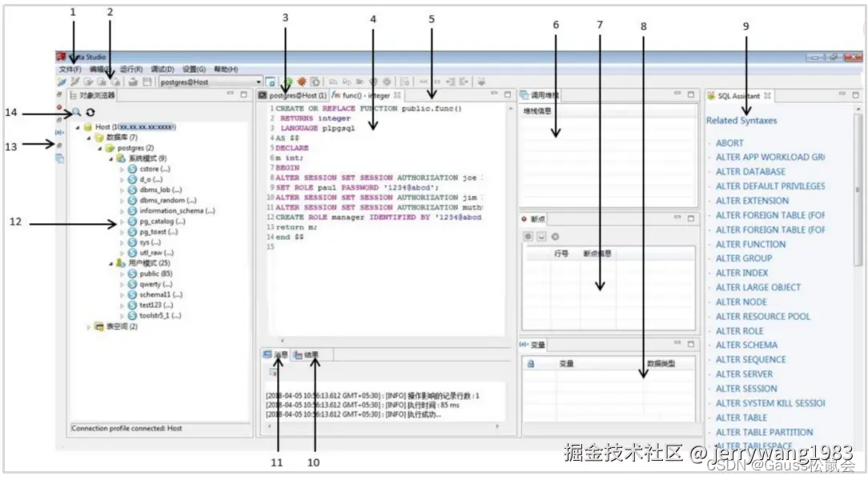Click the save icon in the toolbar
This screenshot has width=868, height=480.
(x=149, y=81)
